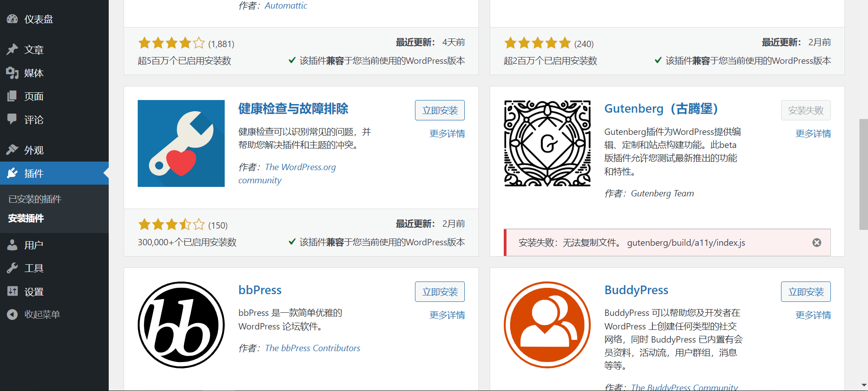
Task: Install bbPress using 立即安装
Action: pos(440,291)
